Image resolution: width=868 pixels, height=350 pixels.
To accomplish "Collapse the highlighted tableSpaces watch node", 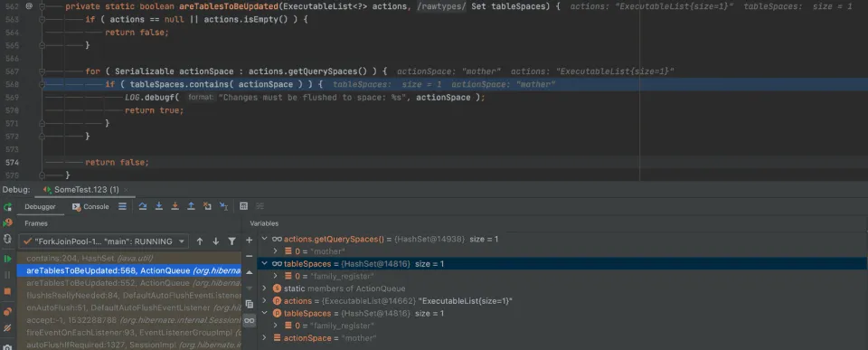I will [x=265, y=263].
